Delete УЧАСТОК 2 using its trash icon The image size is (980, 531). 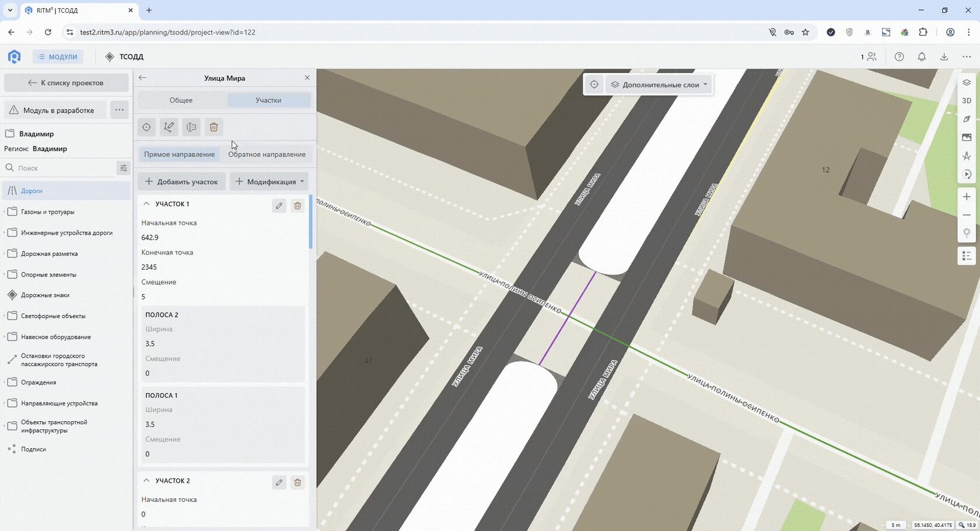pyautogui.click(x=297, y=483)
